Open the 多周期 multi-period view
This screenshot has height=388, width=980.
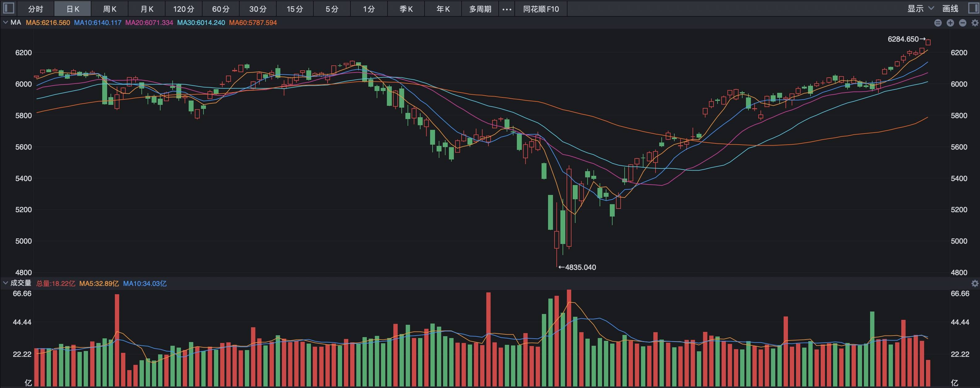coord(480,9)
